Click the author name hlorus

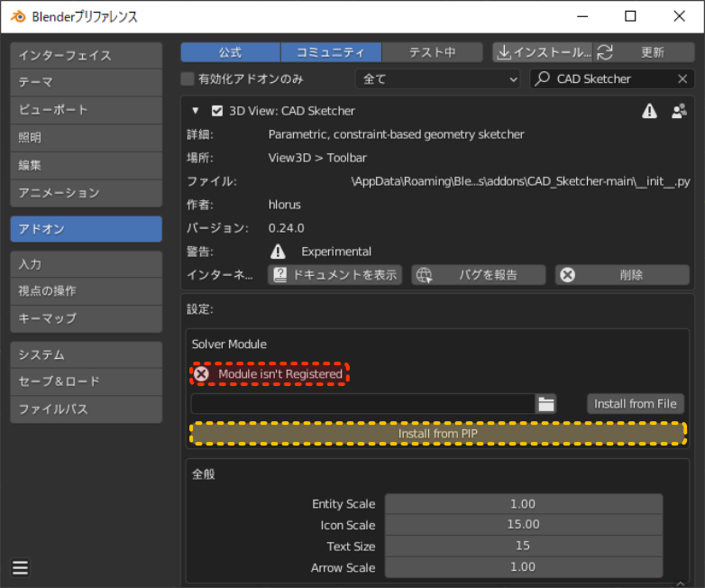pos(285,205)
